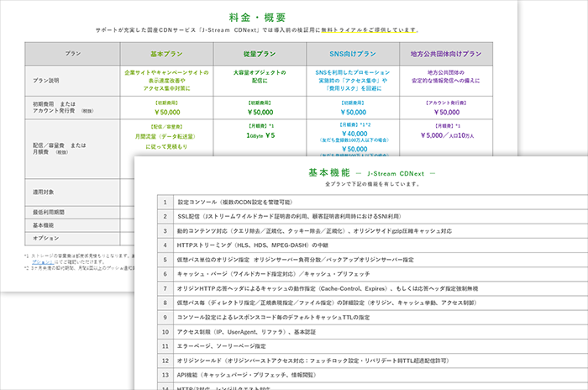588x390 pixels.
Task: Click row 11 エラーページ、ソーリーページ指定 feature
Action: [221, 346]
